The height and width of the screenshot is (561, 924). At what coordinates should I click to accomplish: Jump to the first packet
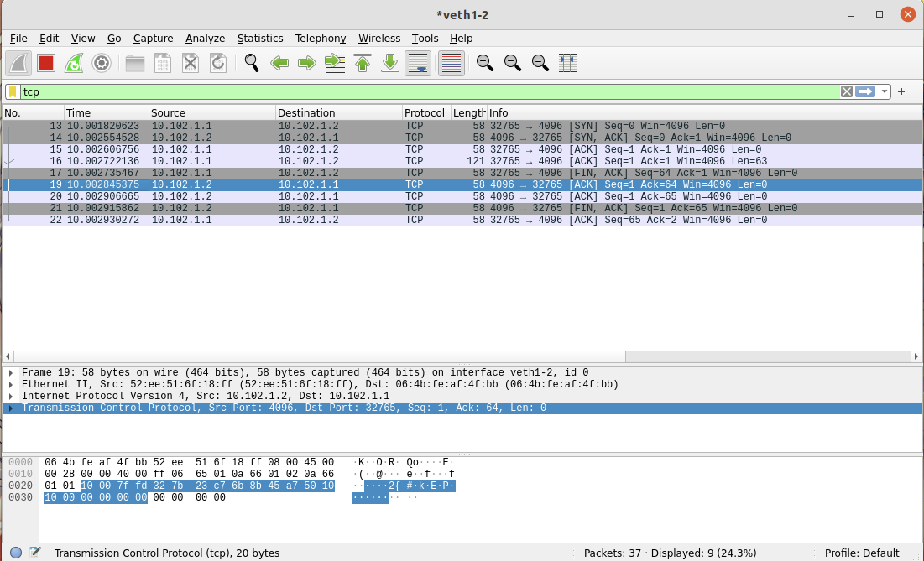[x=363, y=63]
